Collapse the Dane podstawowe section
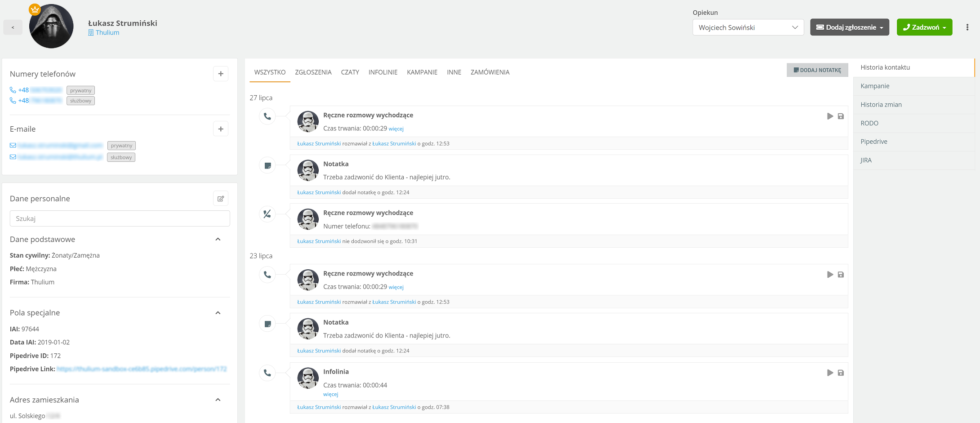 click(218, 240)
